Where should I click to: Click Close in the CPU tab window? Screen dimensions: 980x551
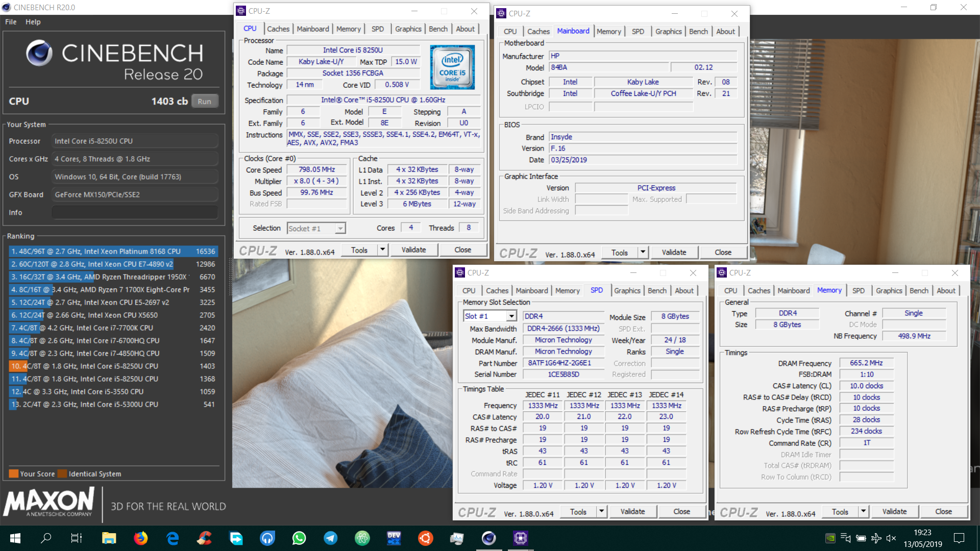click(463, 250)
